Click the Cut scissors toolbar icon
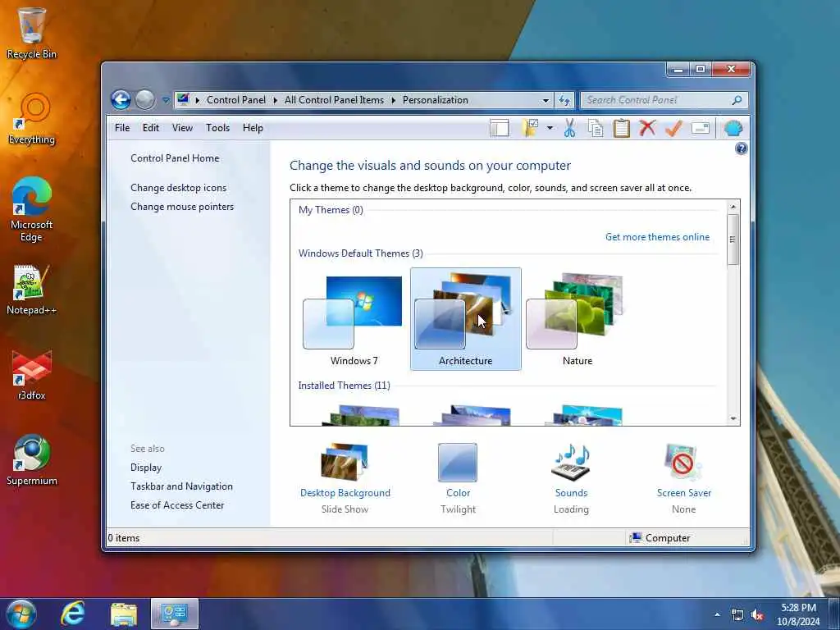The height and width of the screenshot is (630, 840). [569, 128]
